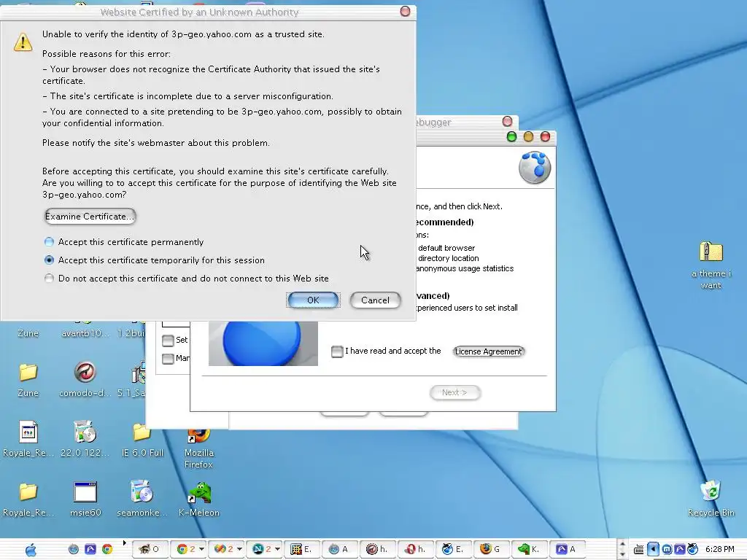Viewport: 747px width, 560px height.
Task: Click the warning triangle icon in the dialog
Action: [x=23, y=42]
